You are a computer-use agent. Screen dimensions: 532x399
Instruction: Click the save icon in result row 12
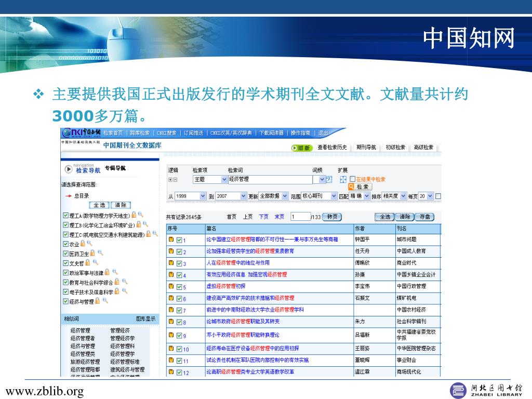click(171, 372)
